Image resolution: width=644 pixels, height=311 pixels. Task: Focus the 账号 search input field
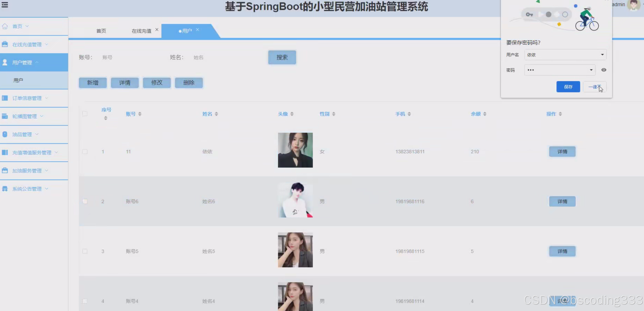point(130,57)
